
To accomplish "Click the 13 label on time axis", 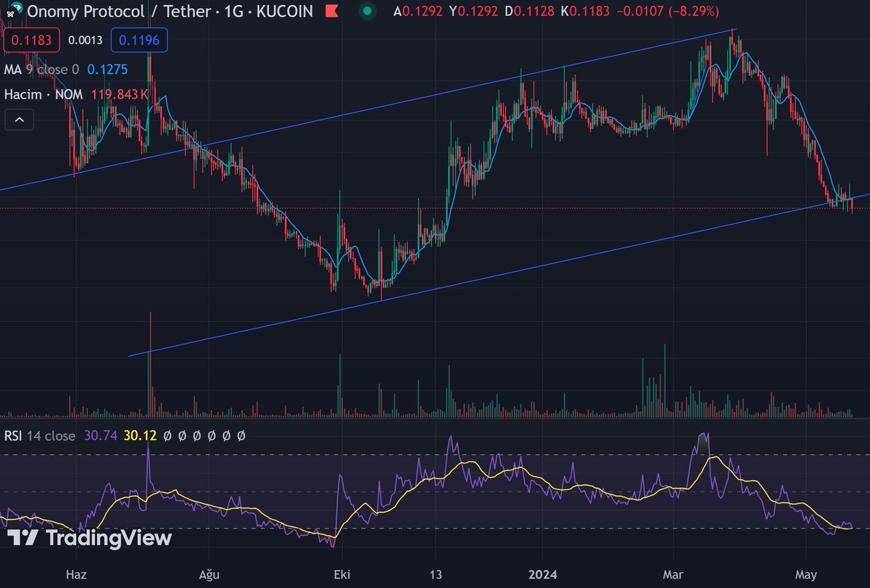I will pos(434,573).
